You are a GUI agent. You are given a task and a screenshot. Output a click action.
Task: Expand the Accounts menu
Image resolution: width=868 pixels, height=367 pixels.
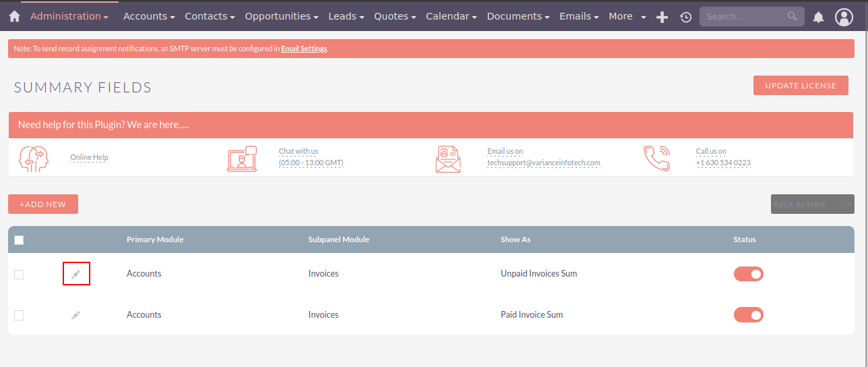149,16
